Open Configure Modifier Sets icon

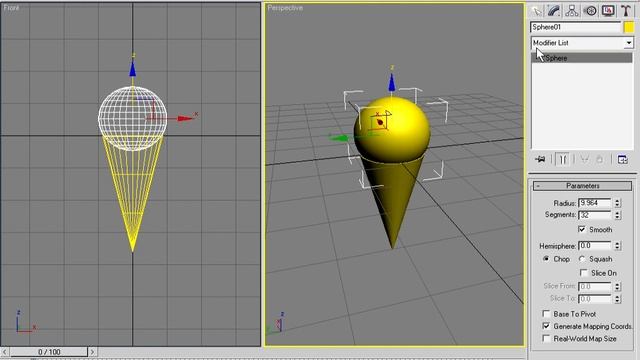623,159
